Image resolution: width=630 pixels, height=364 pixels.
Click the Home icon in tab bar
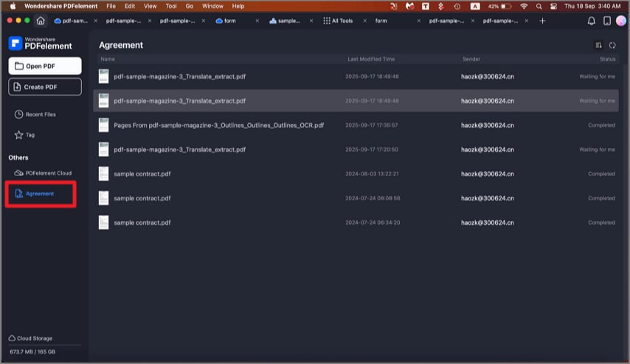40,21
